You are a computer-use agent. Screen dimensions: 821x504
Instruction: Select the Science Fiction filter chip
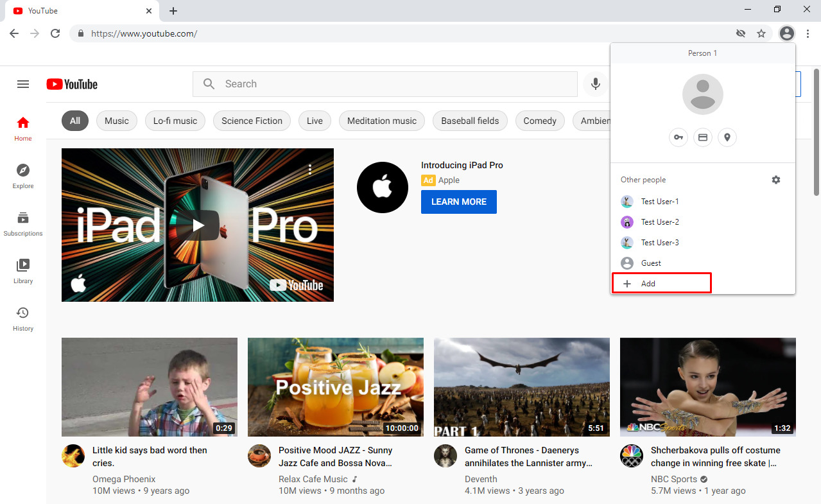pyautogui.click(x=252, y=121)
